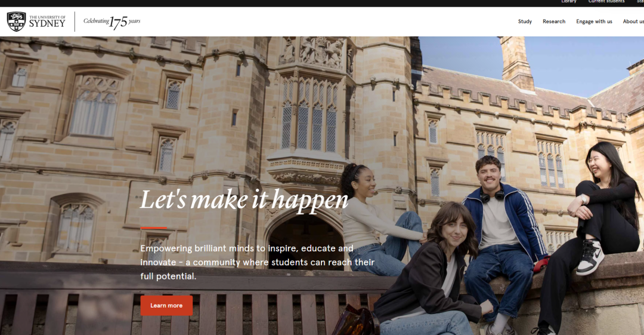644x335 pixels.
Task: Click the University of Sydney crest shield
Action: pos(17,21)
